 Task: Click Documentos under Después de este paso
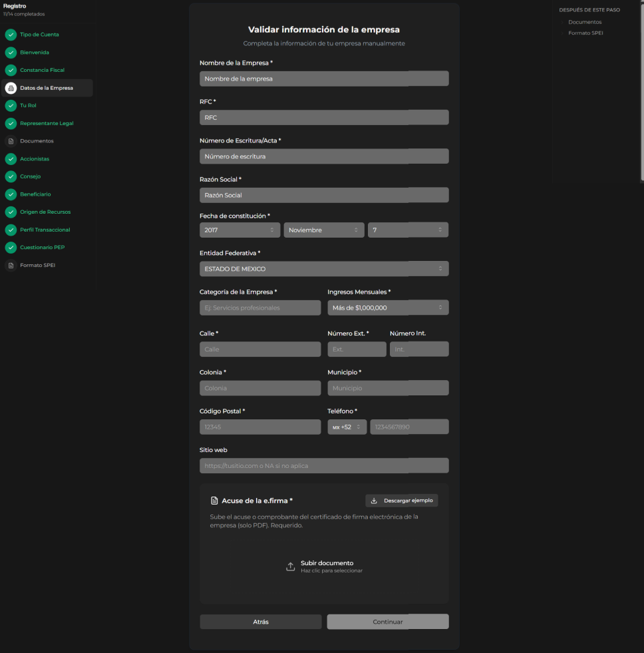[x=585, y=22]
